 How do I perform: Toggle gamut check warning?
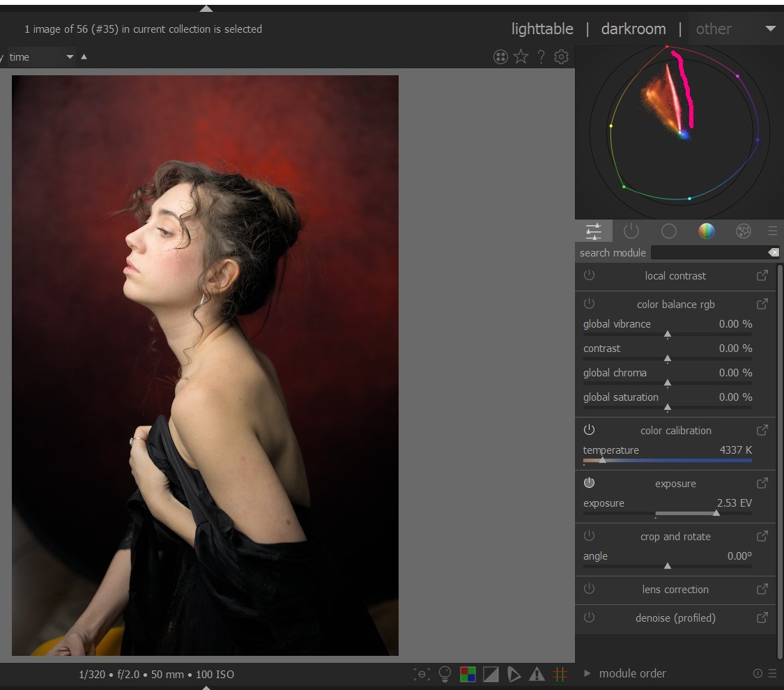(x=537, y=674)
